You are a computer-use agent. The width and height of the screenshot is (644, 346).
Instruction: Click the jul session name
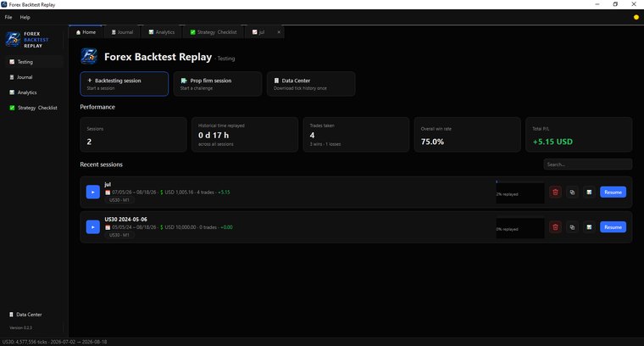pos(108,185)
